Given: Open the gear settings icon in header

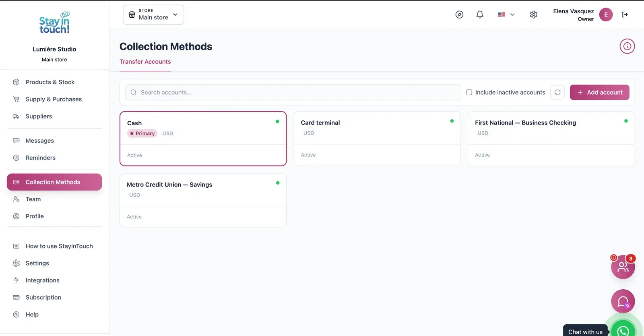Looking at the screenshot, I should coord(534,15).
